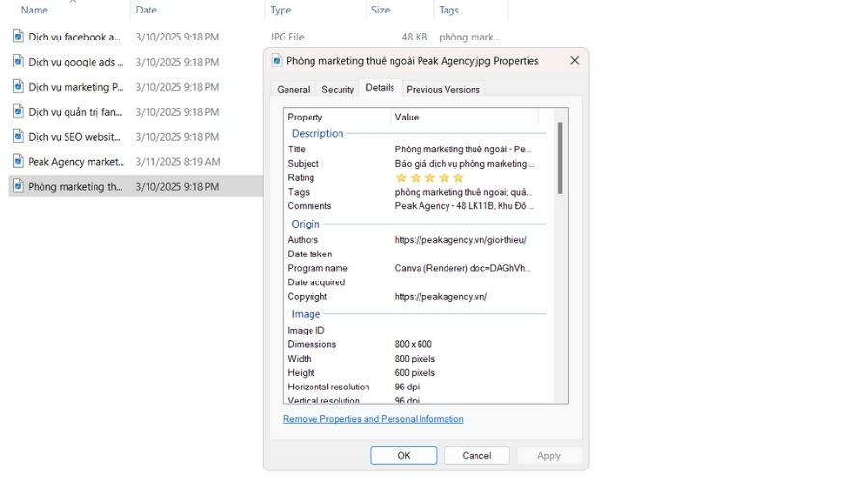The image size is (868, 482).
Task: Sort files by Size column header
Action: point(380,10)
